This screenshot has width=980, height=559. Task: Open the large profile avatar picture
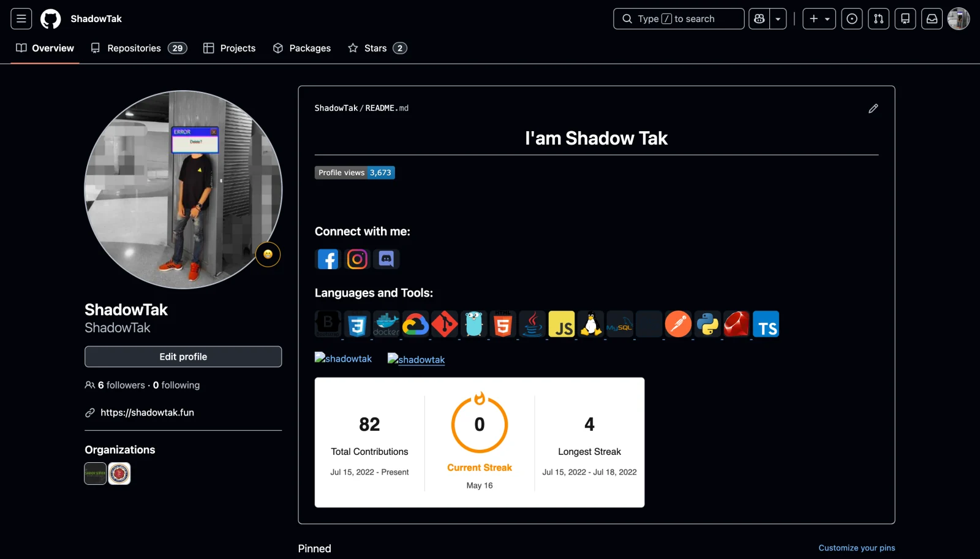point(183,190)
